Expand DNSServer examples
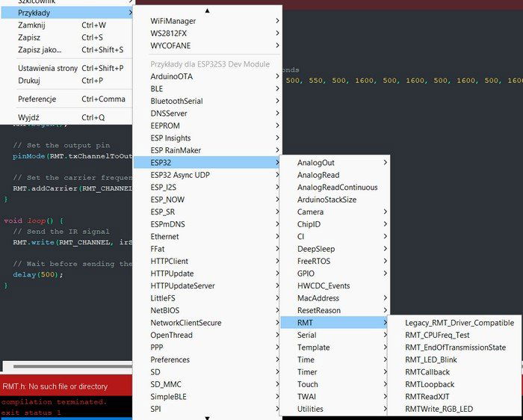This screenshot has width=523, height=420. point(207,114)
